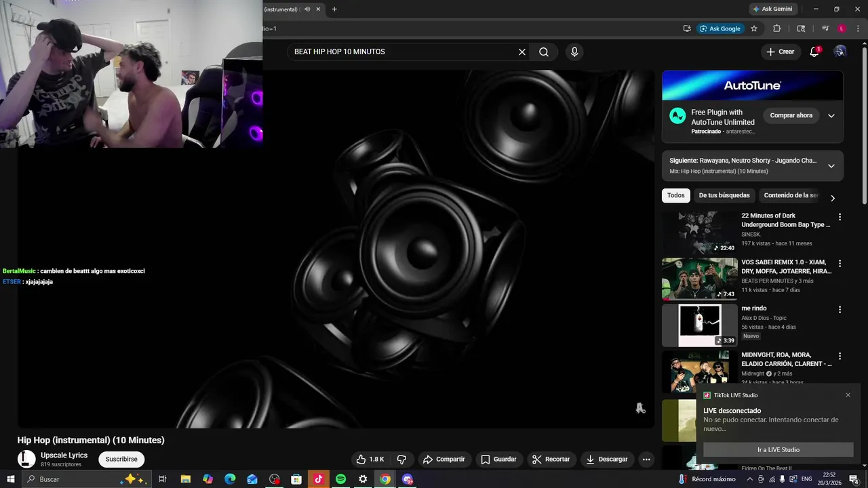Open the 22 Minutes of Dark Underground thumbnail
The width and height of the screenshot is (868, 488).
point(700,232)
